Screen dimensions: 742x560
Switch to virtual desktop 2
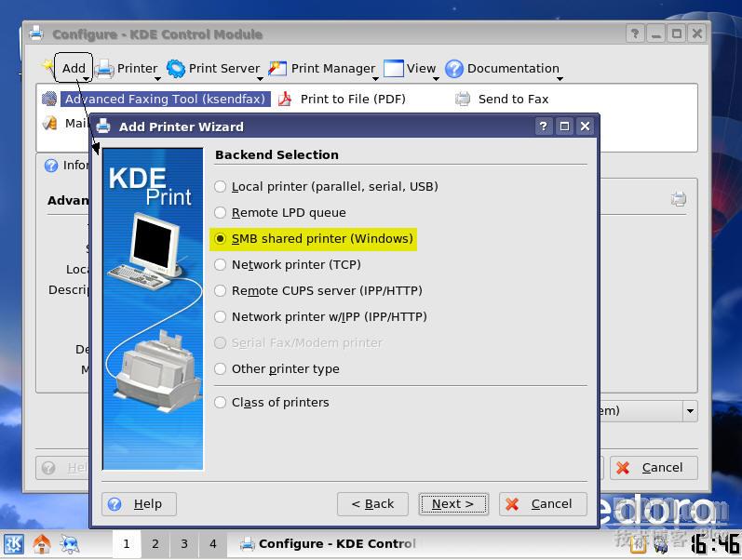click(x=155, y=544)
